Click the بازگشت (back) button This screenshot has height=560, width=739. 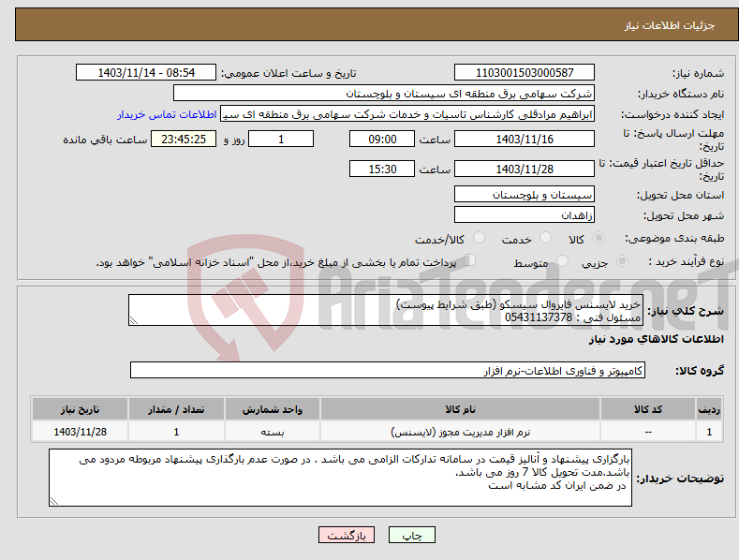(x=347, y=535)
